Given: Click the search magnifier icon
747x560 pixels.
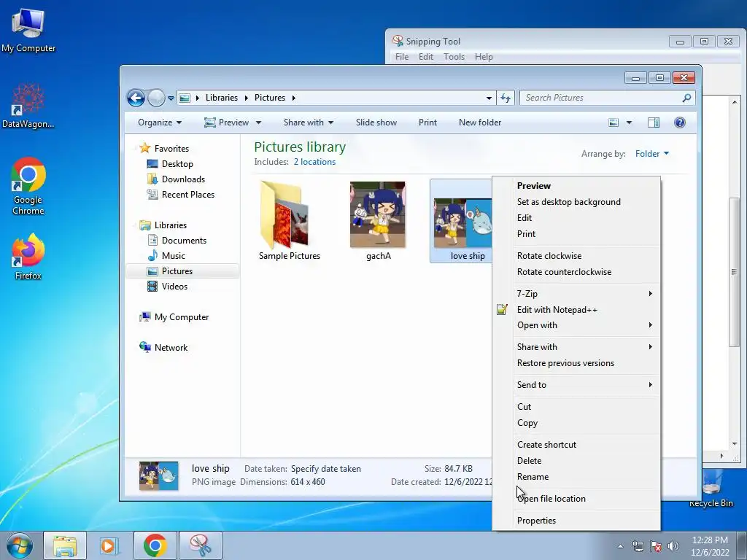Looking at the screenshot, I should (x=686, y=98).
